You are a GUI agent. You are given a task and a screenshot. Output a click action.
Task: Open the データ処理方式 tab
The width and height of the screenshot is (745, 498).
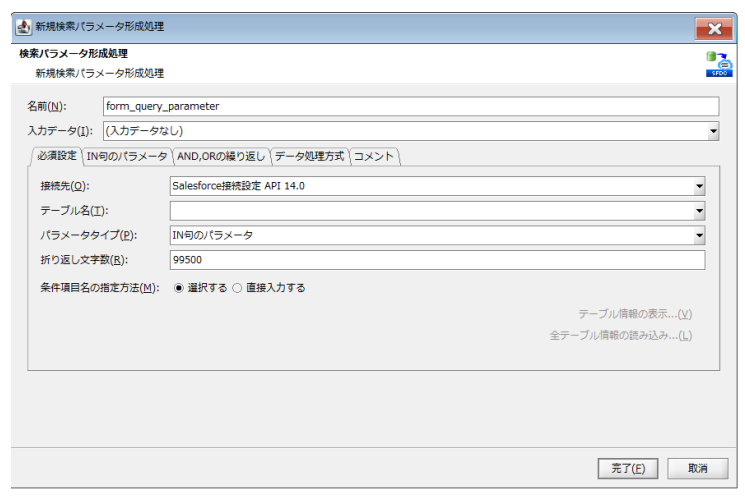[x=310, y=156]
